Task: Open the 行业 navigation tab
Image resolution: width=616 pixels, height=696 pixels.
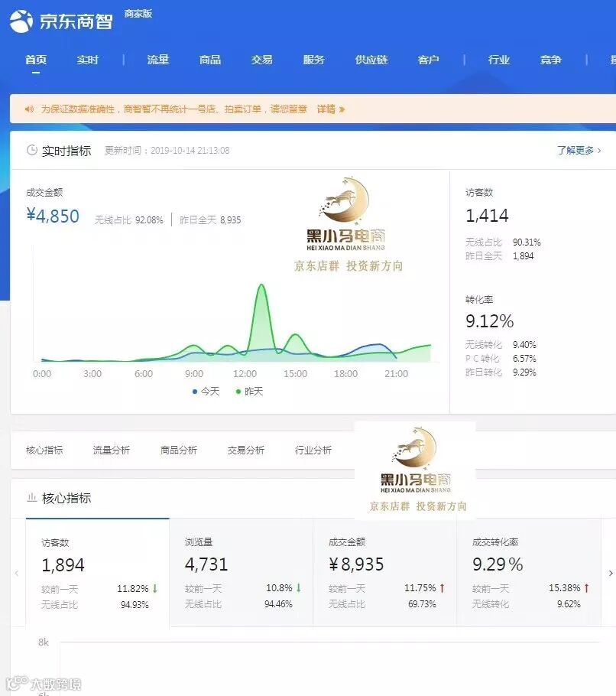Action: pyautogui.click(x=499, y=60)
